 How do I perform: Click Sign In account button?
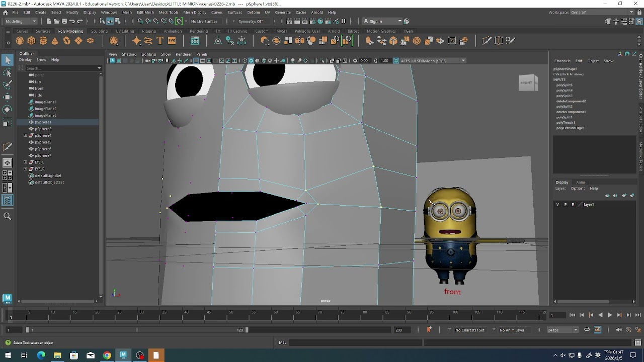tap(382, 21)
